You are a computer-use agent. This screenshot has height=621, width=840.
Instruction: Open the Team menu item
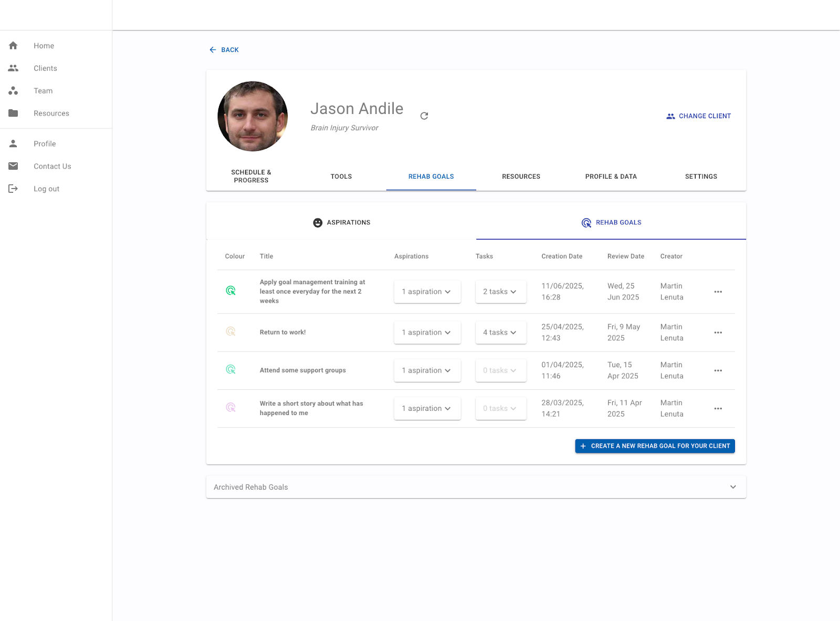[x=56, y=91]
